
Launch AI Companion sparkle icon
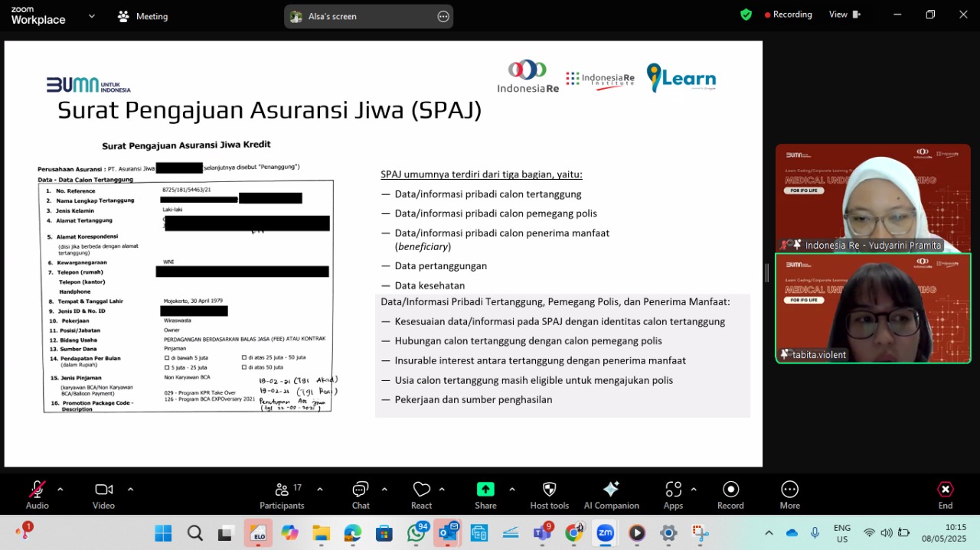coord(611,490)
